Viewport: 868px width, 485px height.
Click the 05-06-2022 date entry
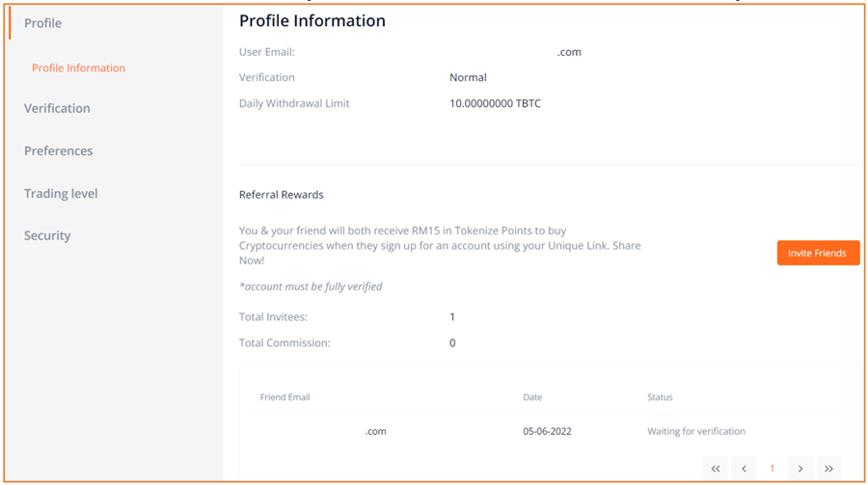pyautogui.click(x=547, y=431)
